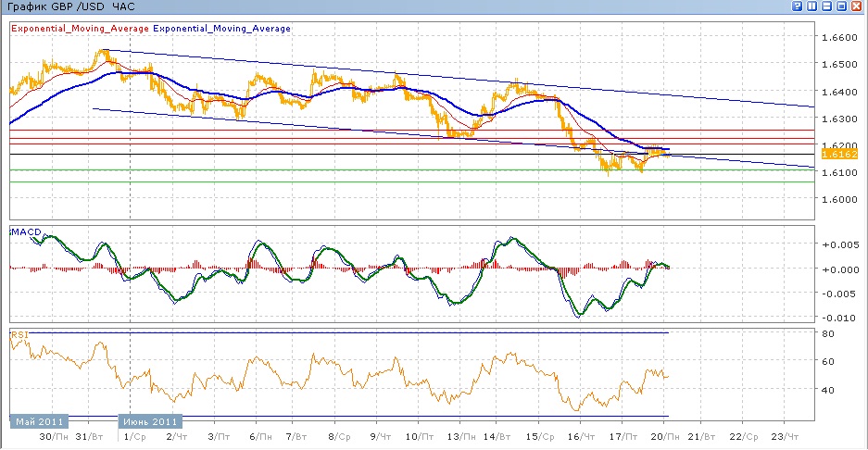Image resolution: width=868 pixels, height=450 pixels.
Task: Click the '13/Пн' date label
Action: pyautogui.click(x=461, y=437)
